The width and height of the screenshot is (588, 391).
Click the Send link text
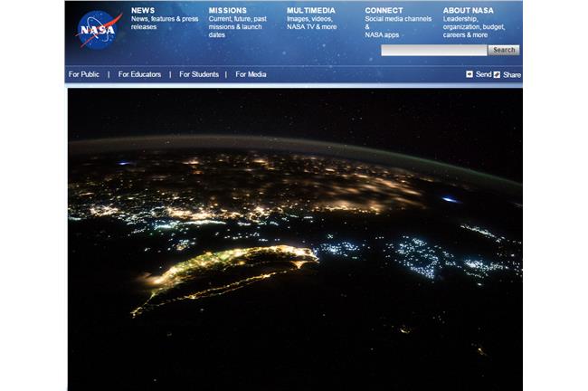click(483, 74)
